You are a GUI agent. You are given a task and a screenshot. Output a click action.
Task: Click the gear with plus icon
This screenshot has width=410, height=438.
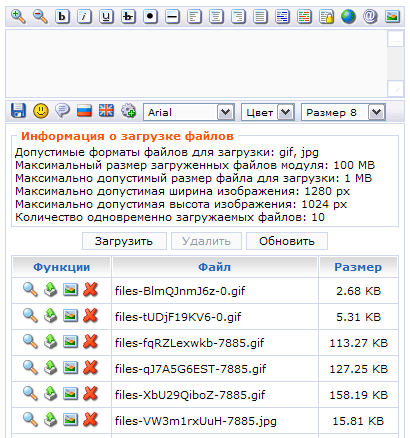click(x=128, y=111)
